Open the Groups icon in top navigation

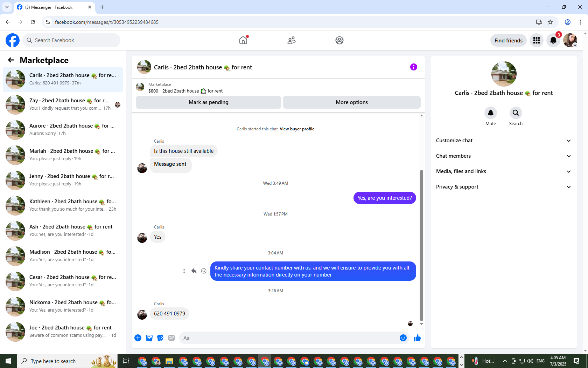pyautogui.click(x=339, y=40)
